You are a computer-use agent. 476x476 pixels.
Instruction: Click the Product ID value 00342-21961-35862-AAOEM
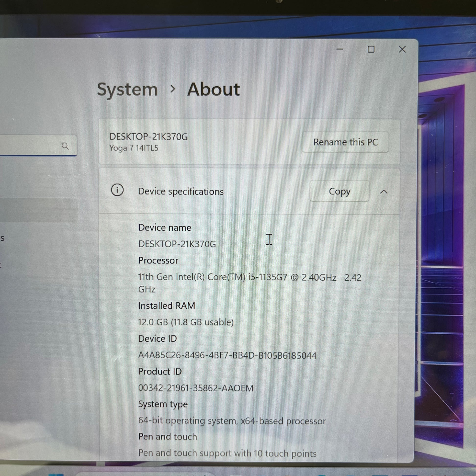196,388
